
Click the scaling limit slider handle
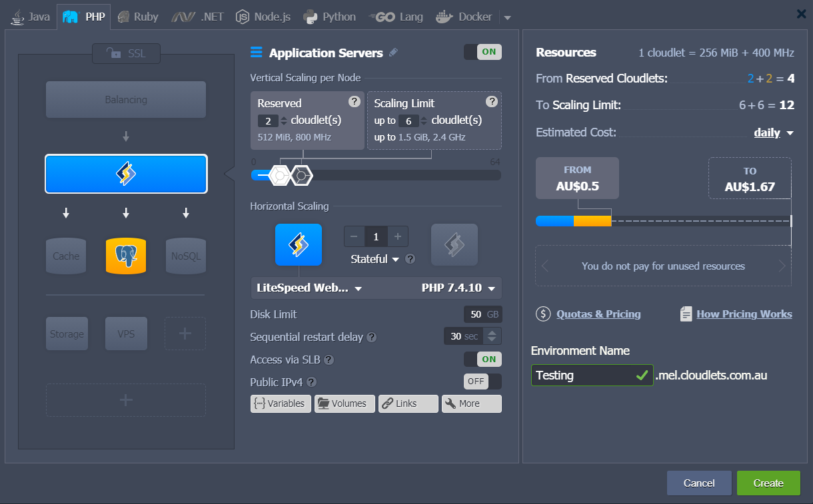[x=302, y=175]
